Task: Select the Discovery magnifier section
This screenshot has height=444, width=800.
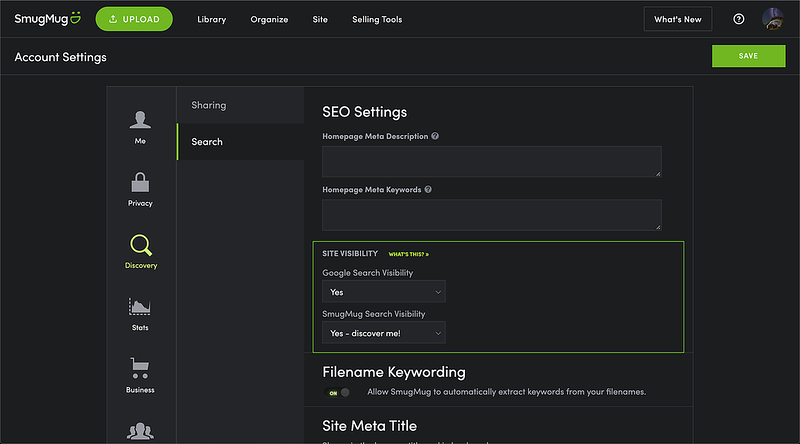Action: pyautogui.click(x=141, y=252)
